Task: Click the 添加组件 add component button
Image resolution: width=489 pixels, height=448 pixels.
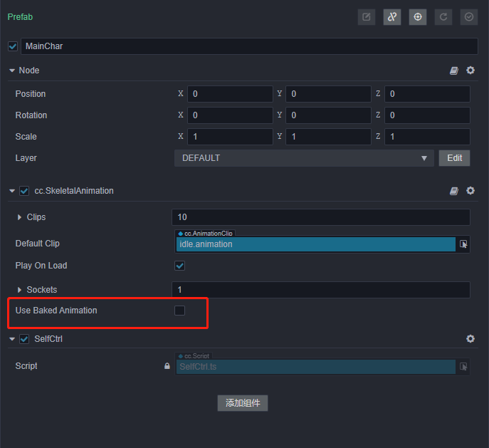Action: (x=243, y=403)
